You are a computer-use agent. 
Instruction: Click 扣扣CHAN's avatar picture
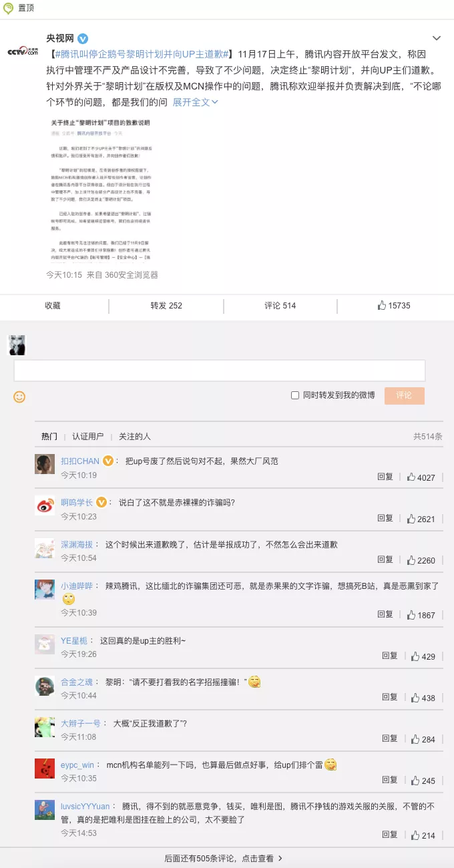[x=45, y=463]
